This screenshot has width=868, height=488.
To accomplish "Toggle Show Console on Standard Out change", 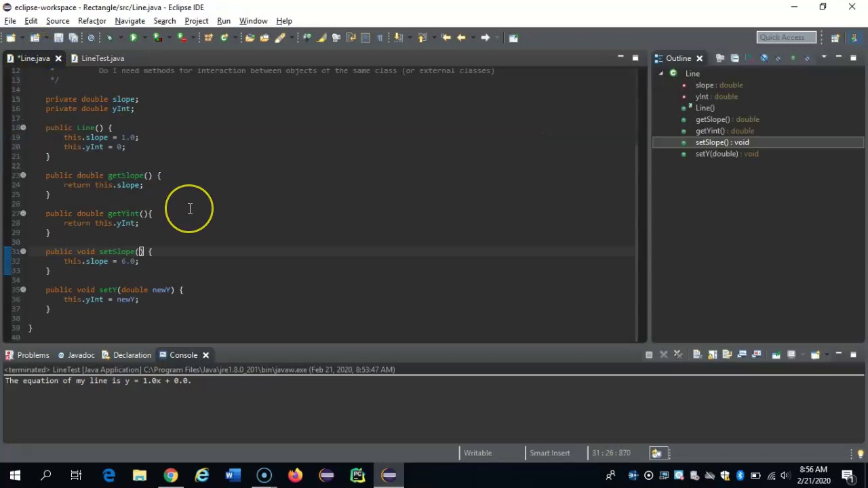I will coord(742,354).
